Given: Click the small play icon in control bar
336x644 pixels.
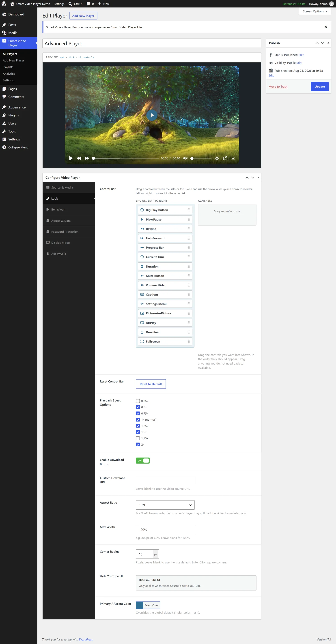Looking at the screenshot, I should [71, 158].
